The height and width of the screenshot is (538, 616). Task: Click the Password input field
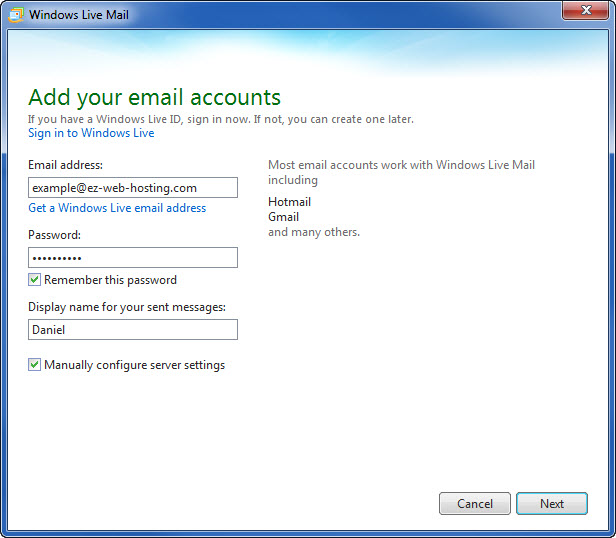coord(133,257)
